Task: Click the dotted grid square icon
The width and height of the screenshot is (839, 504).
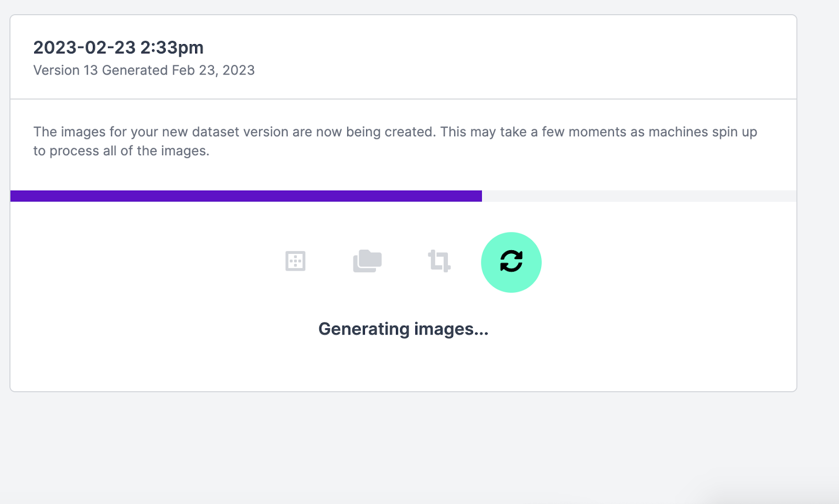Action: coord(295,261)
